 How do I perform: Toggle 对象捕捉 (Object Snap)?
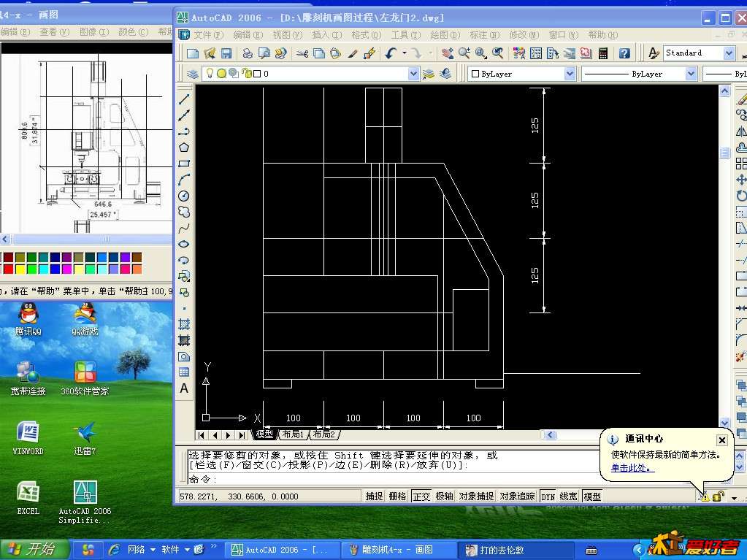click(476, 496)
